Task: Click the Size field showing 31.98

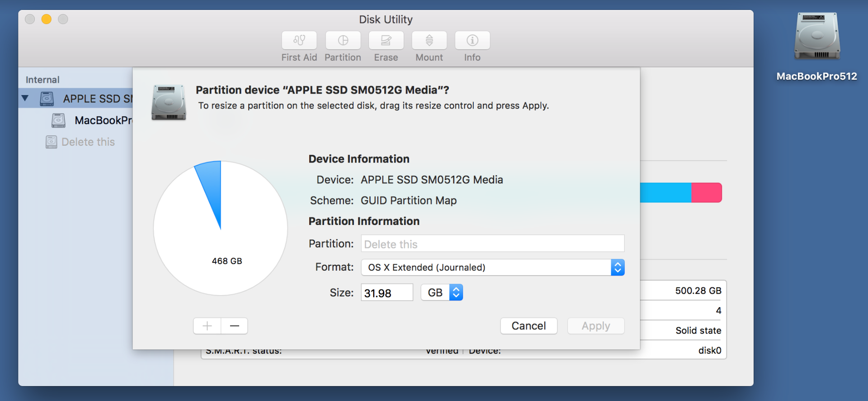Action: click(387, 292)
